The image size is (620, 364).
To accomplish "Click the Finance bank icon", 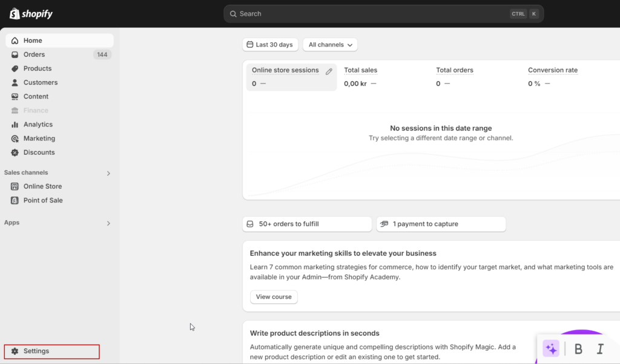I will 15,111.
